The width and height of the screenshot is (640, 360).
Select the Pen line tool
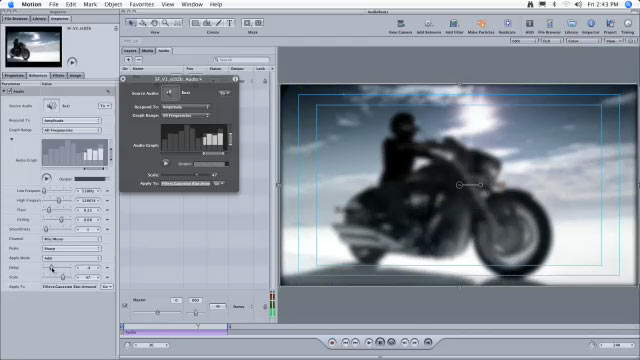(219, 23)
